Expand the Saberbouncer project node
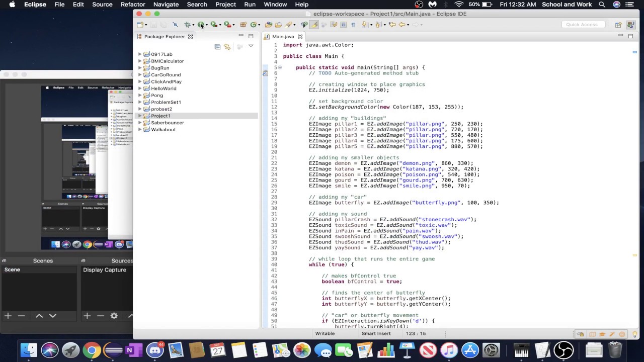Viewport: 644px width, 362px height. [140, 123]
